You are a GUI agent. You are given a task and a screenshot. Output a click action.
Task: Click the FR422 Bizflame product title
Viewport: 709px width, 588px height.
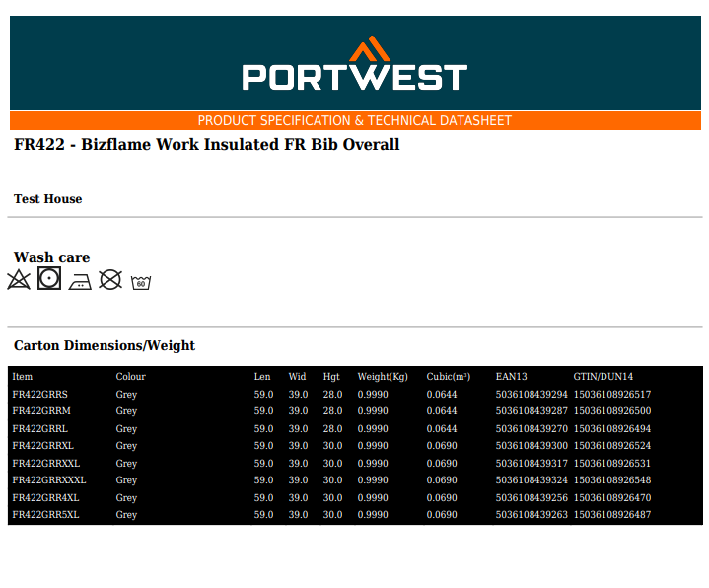207,145
